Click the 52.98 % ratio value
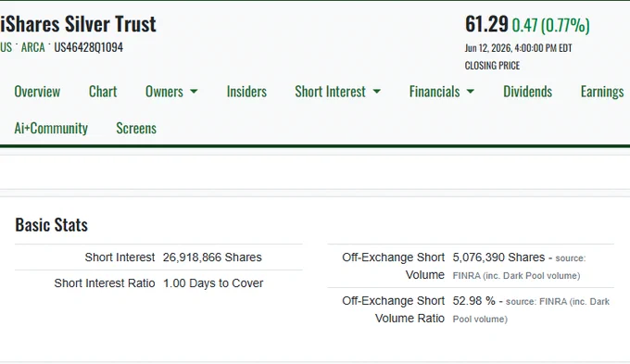This screenshot has width=630, height=364. coord(473,301)
